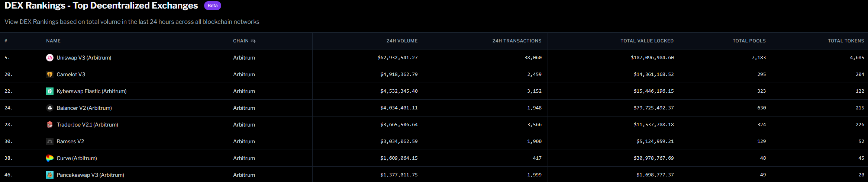Open the Uniswap V3 (Arbitrum) exchange link
The image size is (868, 182).
[x=84, y=58]
